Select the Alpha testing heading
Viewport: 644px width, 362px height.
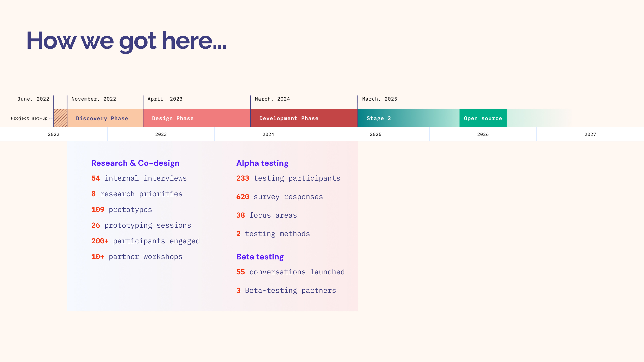pyautogui.click(x=262, y=163)
